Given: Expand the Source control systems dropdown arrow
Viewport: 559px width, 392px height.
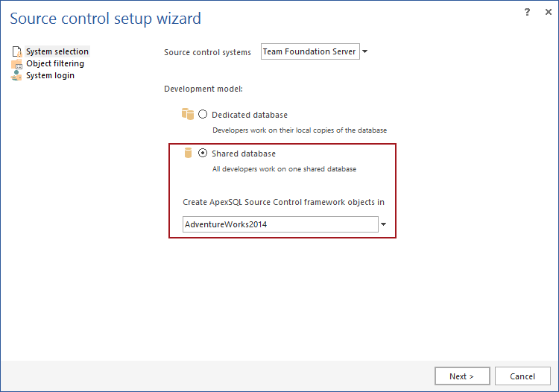Looking at the screenshot, I should [365, 52].
